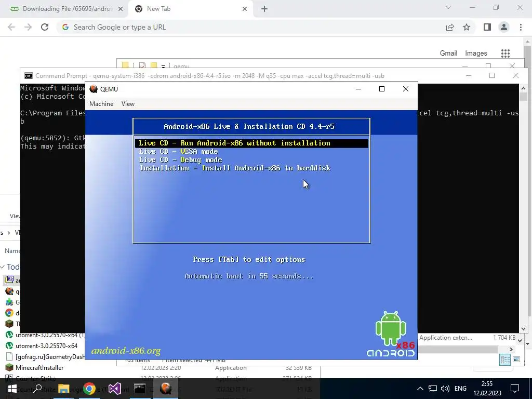Switch to Command Prompt taskbar icon

coord(140,389)
